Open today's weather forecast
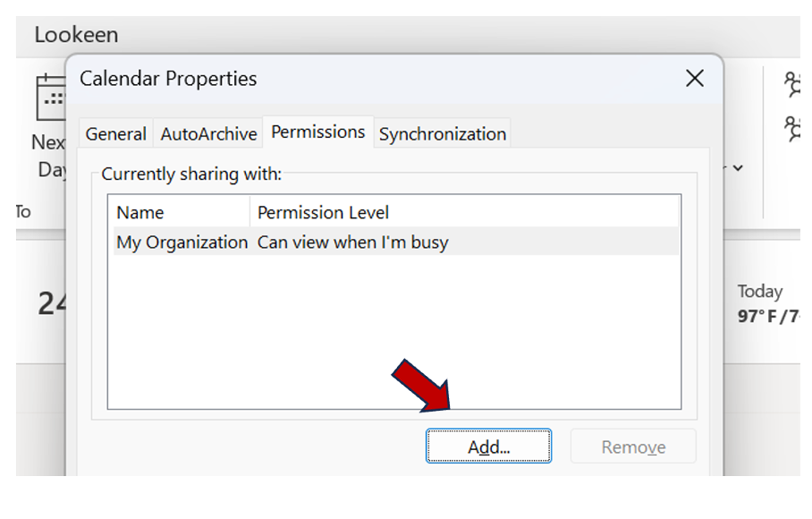The image size is (812, 519). 767,303
